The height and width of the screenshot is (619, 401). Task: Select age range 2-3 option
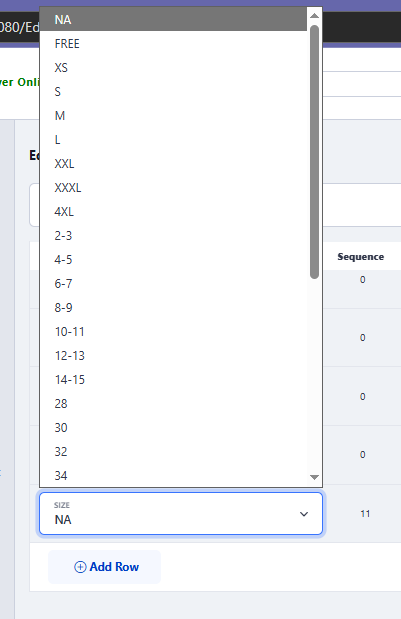pyautogui.click(x=173, y=236)
